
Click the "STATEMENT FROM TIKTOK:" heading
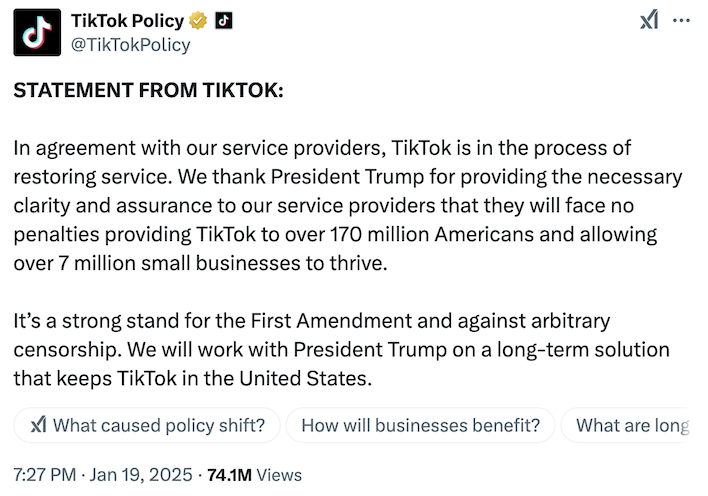pyautogui.click(x=148, y=91)
